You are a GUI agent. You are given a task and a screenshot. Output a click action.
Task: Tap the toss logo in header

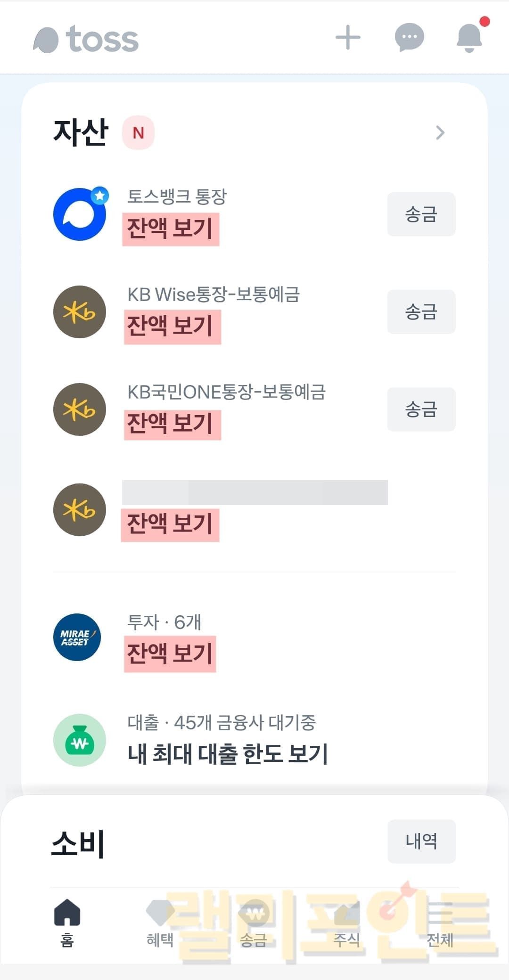86,39
